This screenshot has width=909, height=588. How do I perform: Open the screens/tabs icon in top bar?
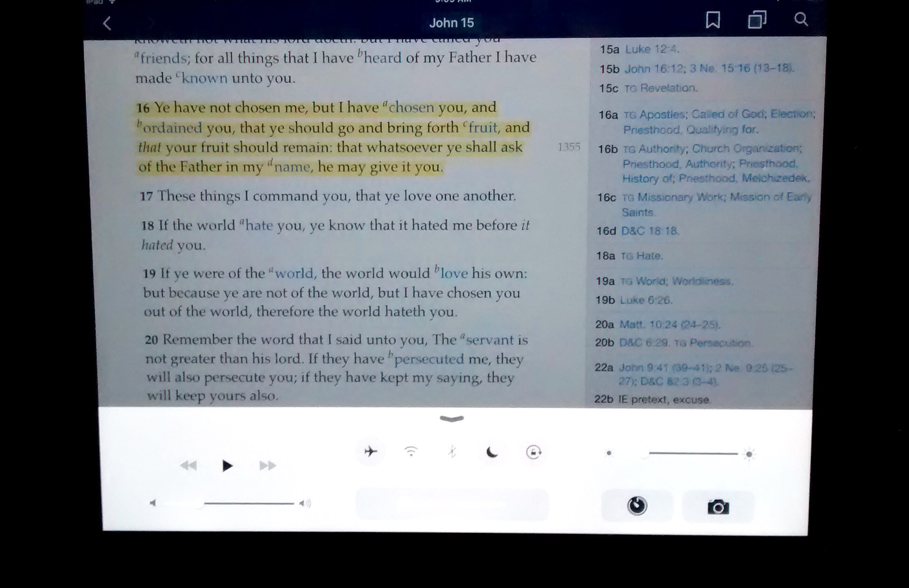point(757,20)
